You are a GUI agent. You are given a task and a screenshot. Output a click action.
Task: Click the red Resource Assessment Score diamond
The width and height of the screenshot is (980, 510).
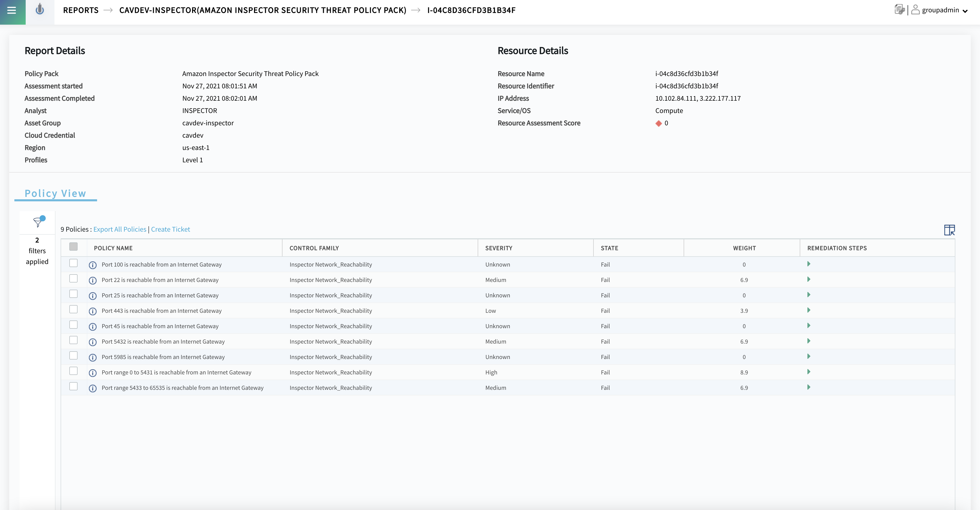pos(658,124)
